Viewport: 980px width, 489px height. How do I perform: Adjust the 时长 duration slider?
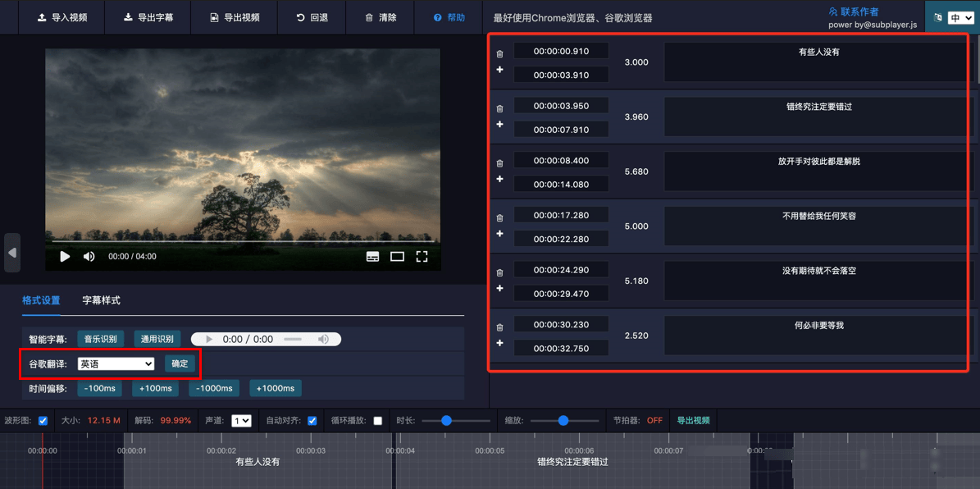coord(456,421)
